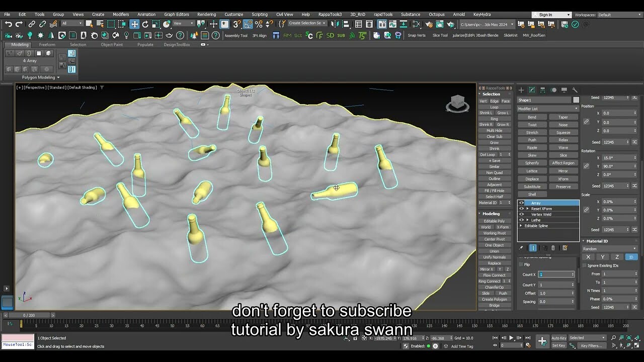
Task: Click the Key Filters button
Action: (592, 345)
